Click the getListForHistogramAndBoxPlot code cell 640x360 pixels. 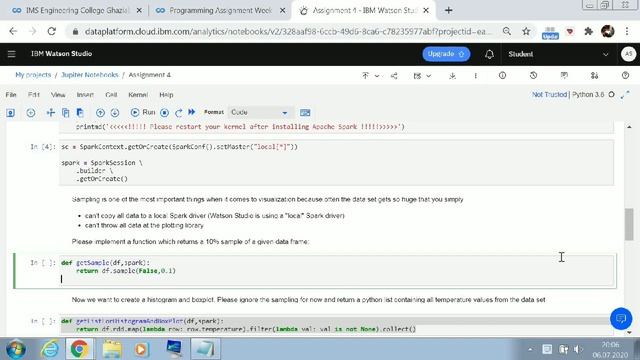click(336, 326)
